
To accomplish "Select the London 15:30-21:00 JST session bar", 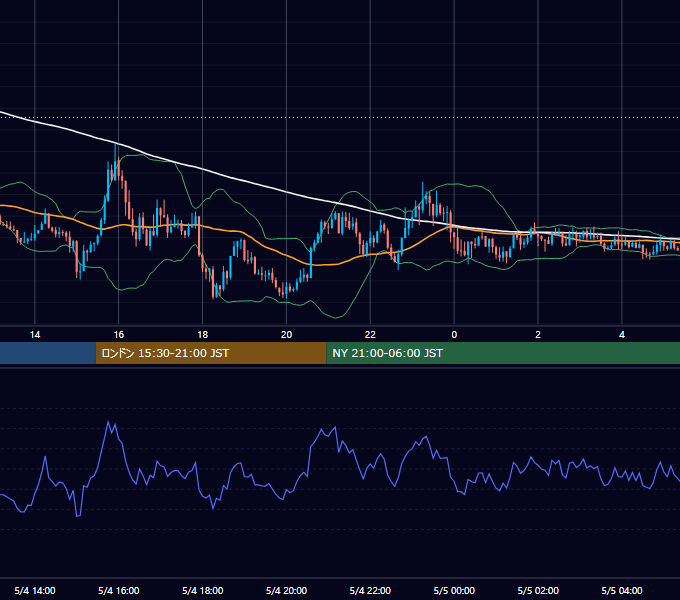I will [211, 353].
